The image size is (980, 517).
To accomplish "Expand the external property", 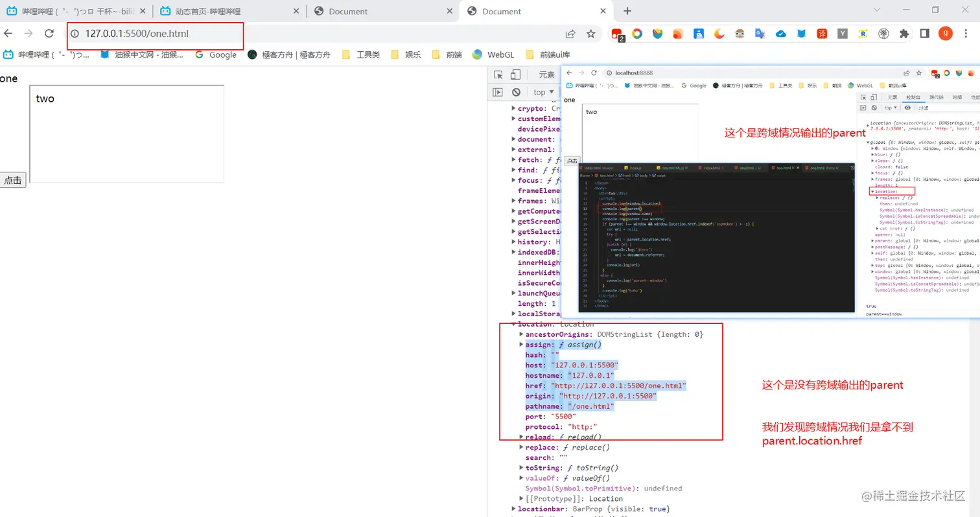I will [x=514, y=150].
